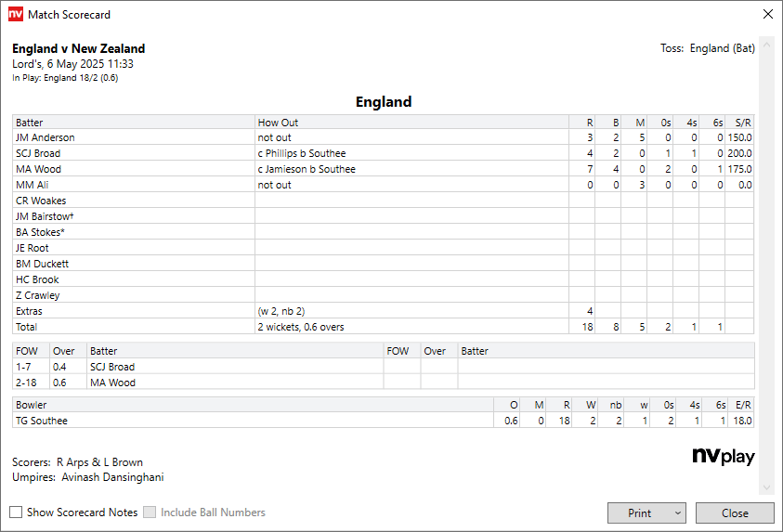The height and width of the screenshot is (532, 783).
Task: Click the 1-7 fall of wicket entry
Action: [x=25, y=367]
